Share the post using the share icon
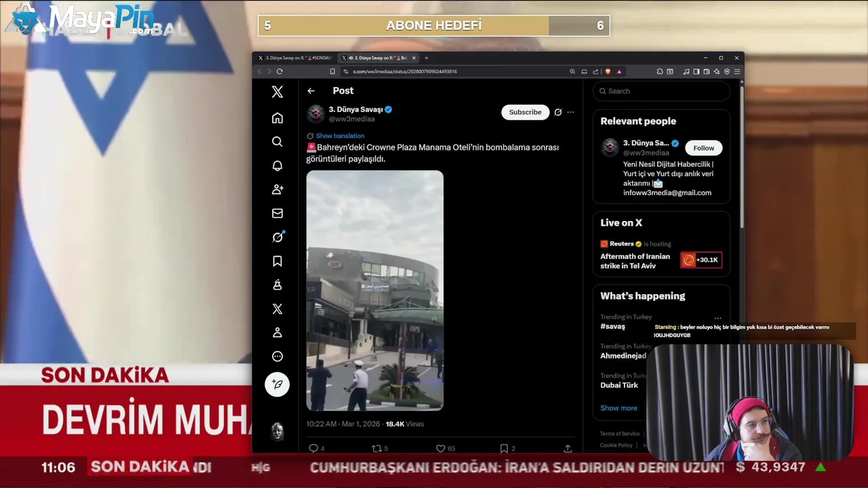 [568, 448]
